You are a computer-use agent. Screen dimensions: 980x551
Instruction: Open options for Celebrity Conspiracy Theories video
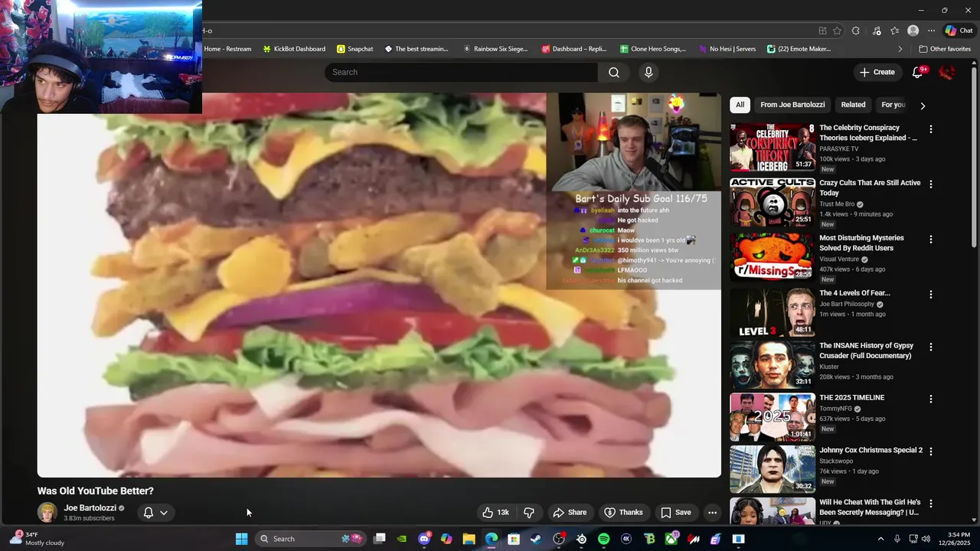(x=931, y=129)
